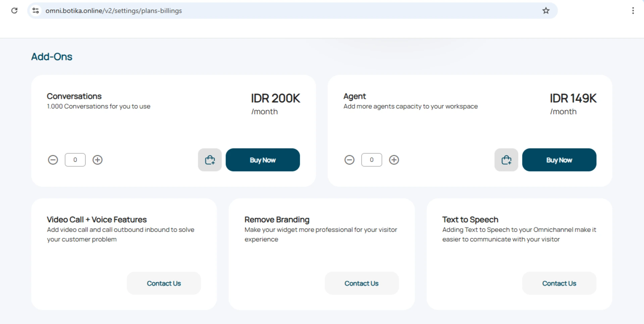Open the site information icon in address bar

click(x=36, y=11)
